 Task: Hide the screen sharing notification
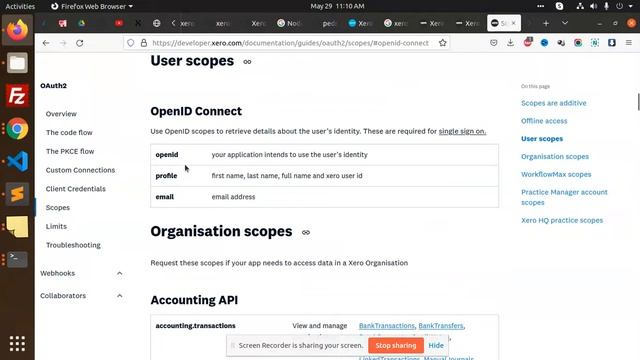pos(436,345)
